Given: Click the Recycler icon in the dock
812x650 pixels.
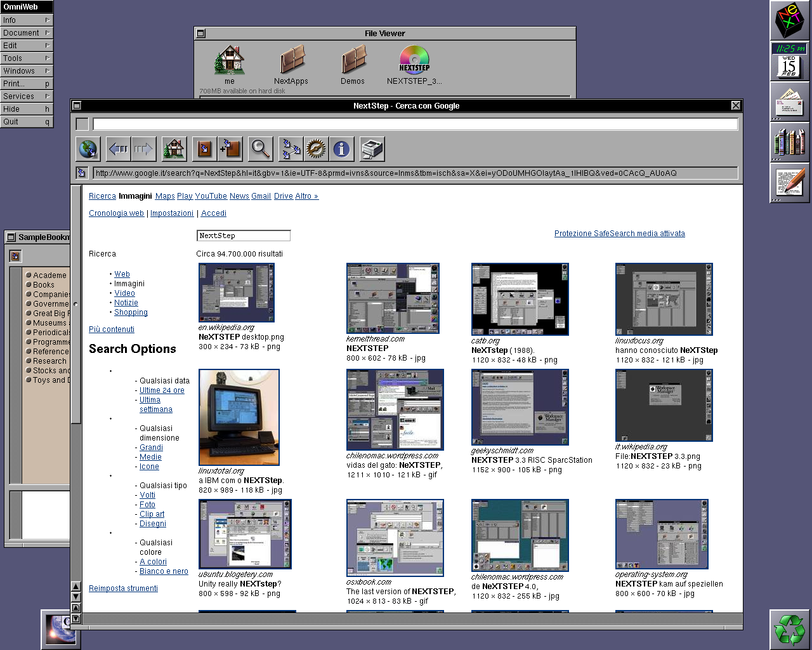Looking at the screenshot, I should pyautogui.click(x=790, y=630).
